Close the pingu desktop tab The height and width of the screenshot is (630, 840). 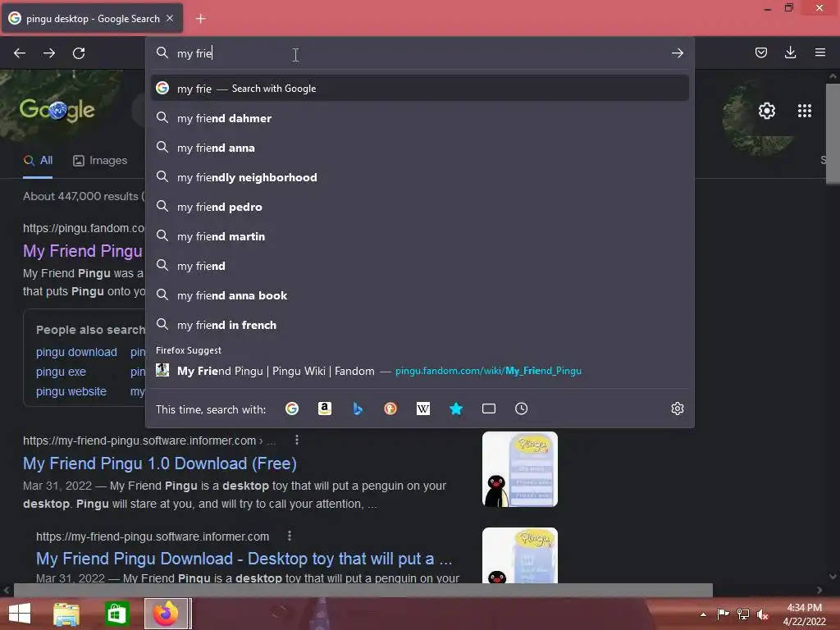point(170,18)
